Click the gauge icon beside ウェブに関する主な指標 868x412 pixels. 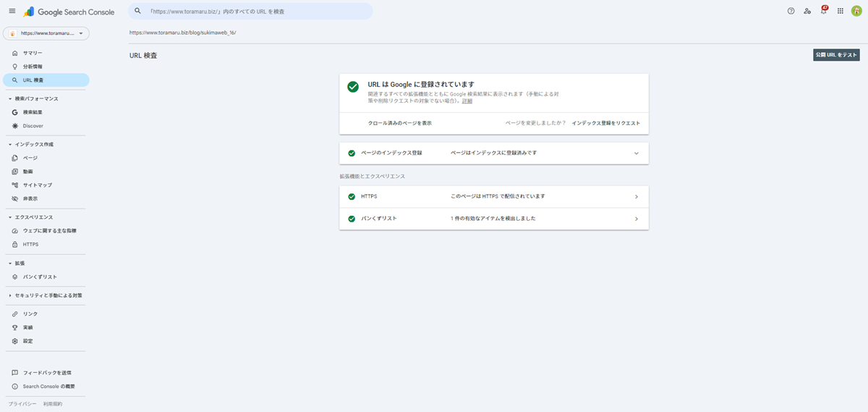(14, 230)
